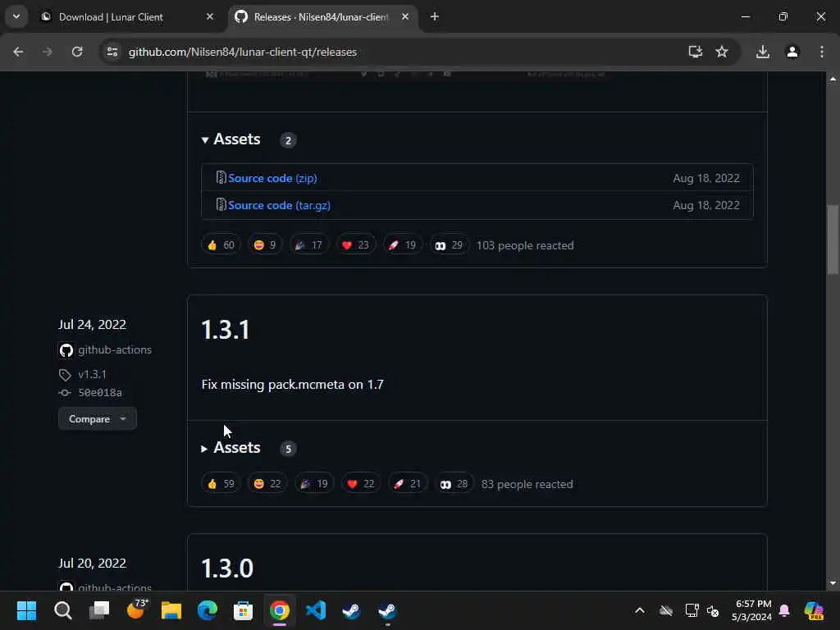This screenshot has height=630, width=840.
Task: Toggle laugh reaction with 22
Action: pos(267,484)
